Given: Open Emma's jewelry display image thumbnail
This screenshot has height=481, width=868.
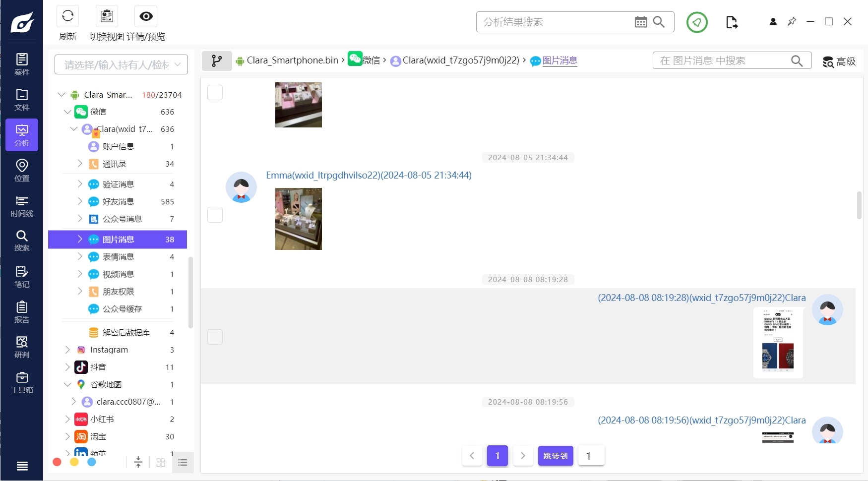Looking at the screenshot, I should pyautogui.click(x=298, y=219).
